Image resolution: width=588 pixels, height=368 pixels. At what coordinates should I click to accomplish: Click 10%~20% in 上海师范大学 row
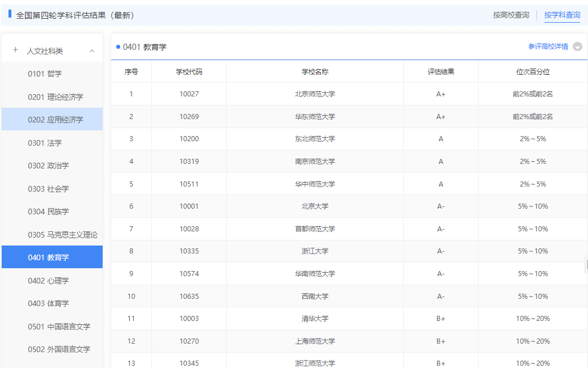533,341
